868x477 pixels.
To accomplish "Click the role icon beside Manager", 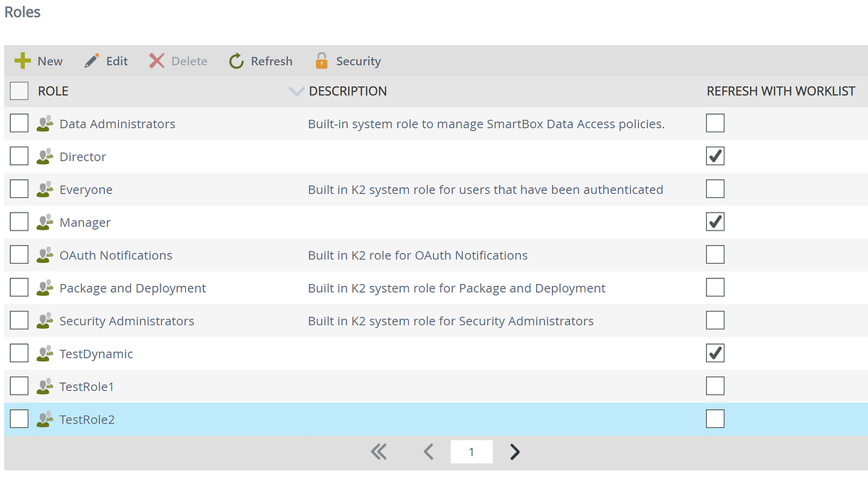I will tap(45, 221).
